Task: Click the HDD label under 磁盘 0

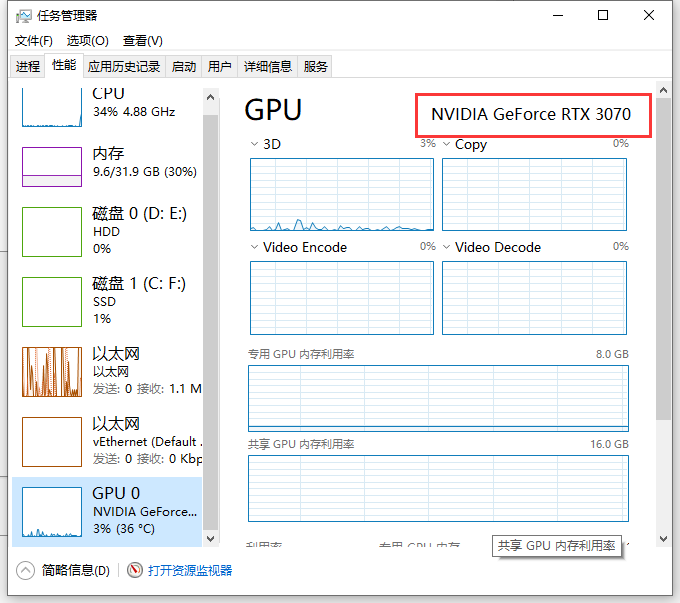Action: click(106, 232)
